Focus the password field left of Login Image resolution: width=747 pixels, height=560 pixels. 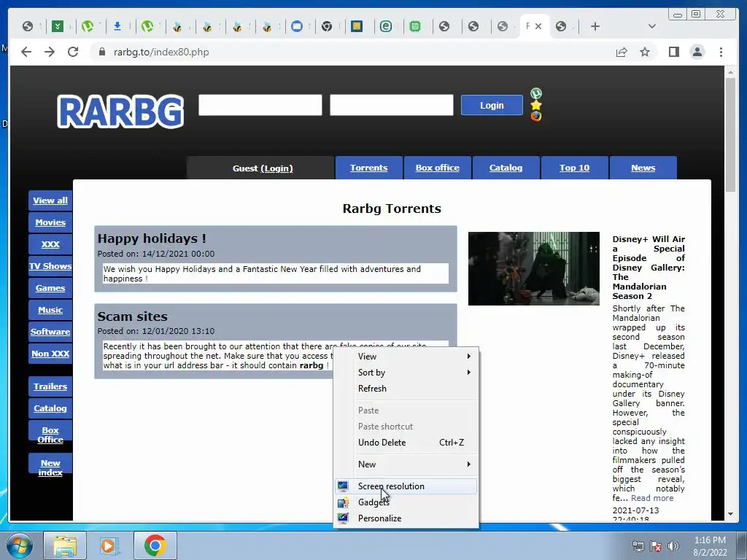pos(392,105)
